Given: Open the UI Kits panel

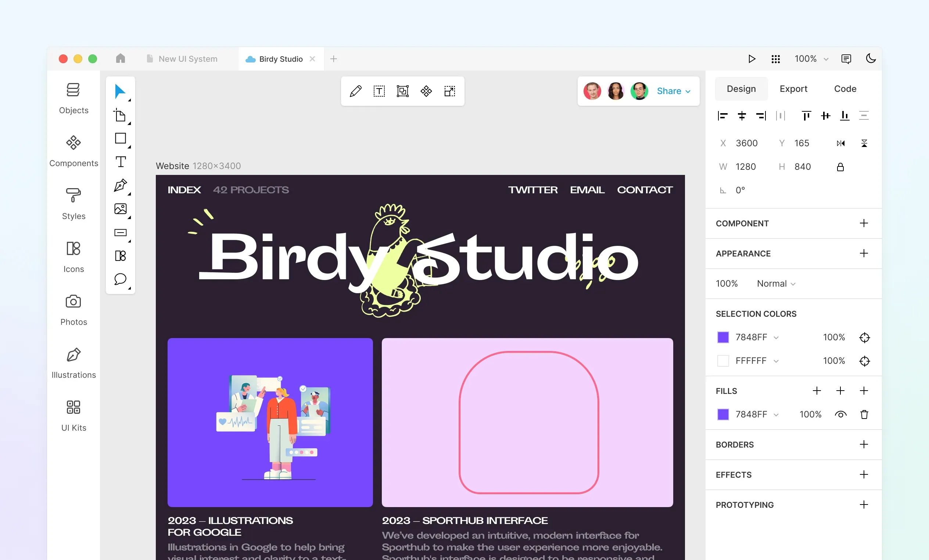Looking at the screenshot, I should click(73, 416).
